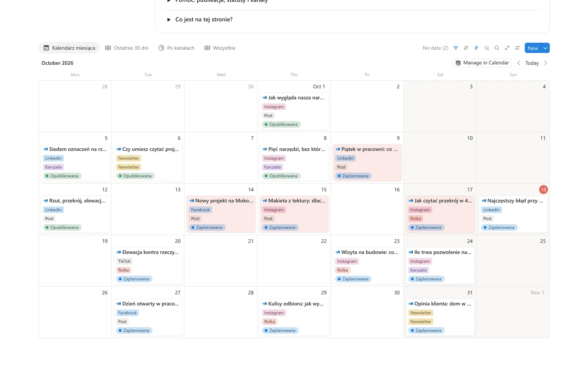Click Manage in Calendar button
The height and width of the screenshot is (368, 588).
(482, 63)
